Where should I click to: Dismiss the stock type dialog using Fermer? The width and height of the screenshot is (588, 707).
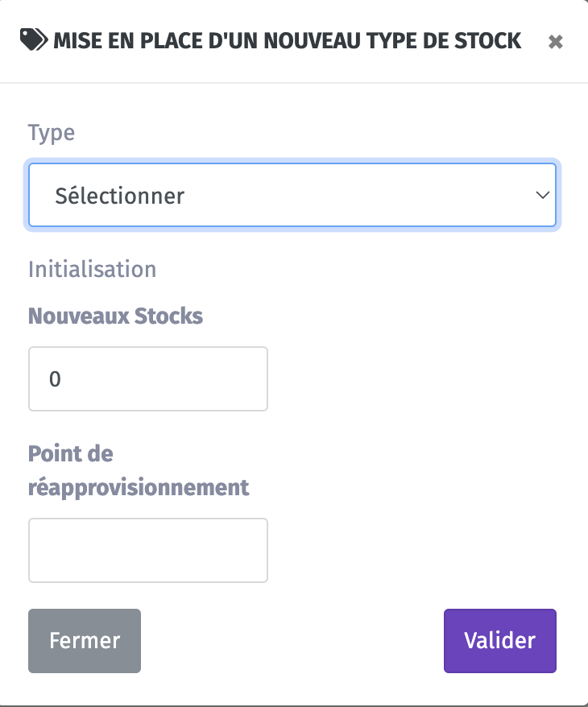(85, 641)
